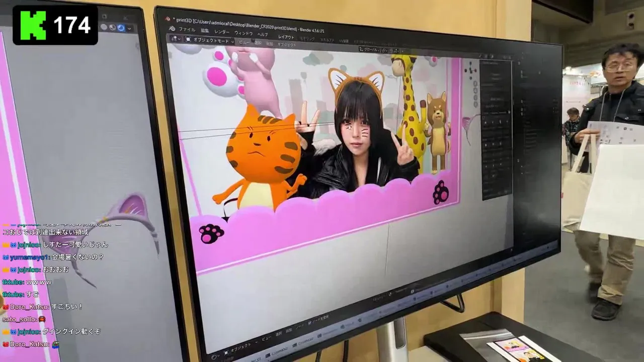Select rendered shading icon on left monitor
The width and height of the screenshot is (644, 362).
[x=121, y=27]
